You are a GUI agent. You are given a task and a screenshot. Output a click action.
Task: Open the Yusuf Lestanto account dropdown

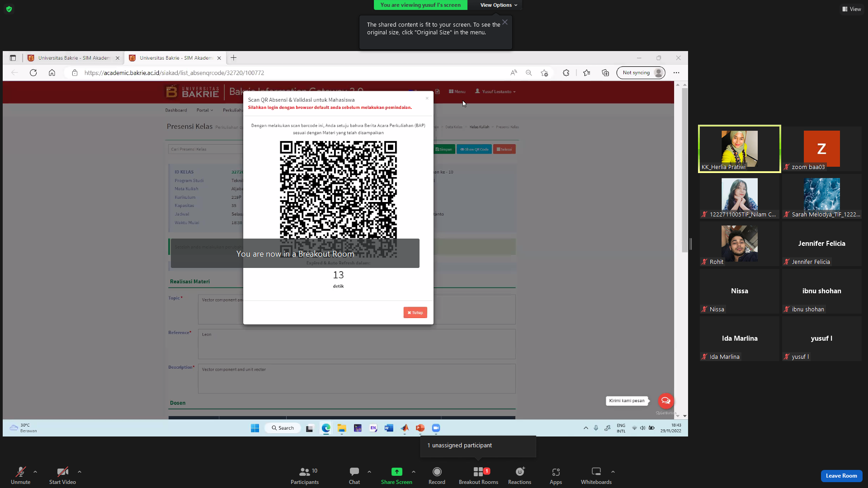(495, 92)
